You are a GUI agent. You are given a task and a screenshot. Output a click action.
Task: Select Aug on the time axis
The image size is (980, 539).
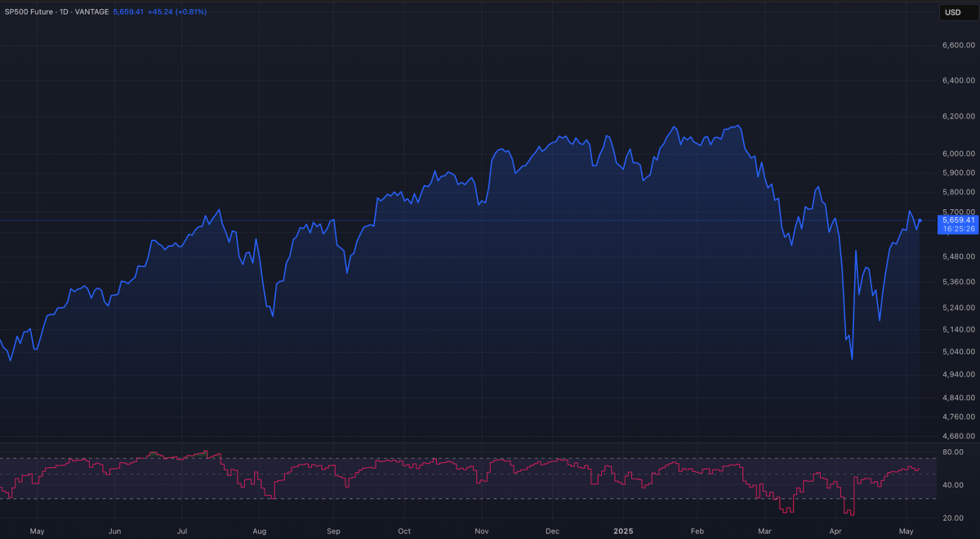coord(260,531)
